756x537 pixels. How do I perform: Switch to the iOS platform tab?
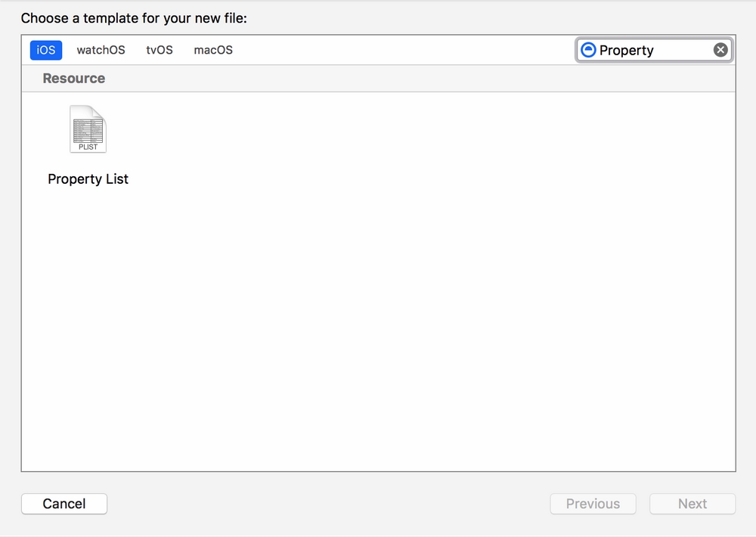[46, 50]
